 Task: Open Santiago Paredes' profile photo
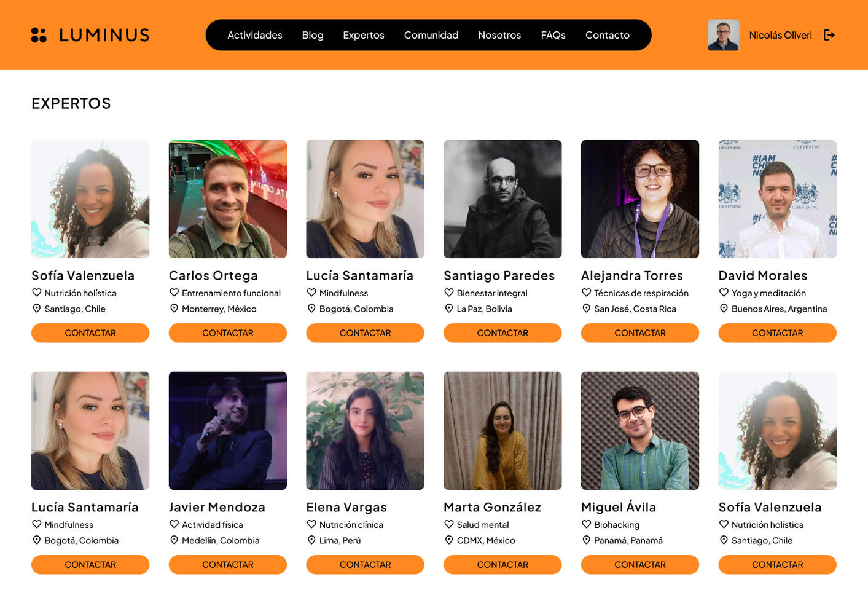pyautogui.click(x=502, y=199)
